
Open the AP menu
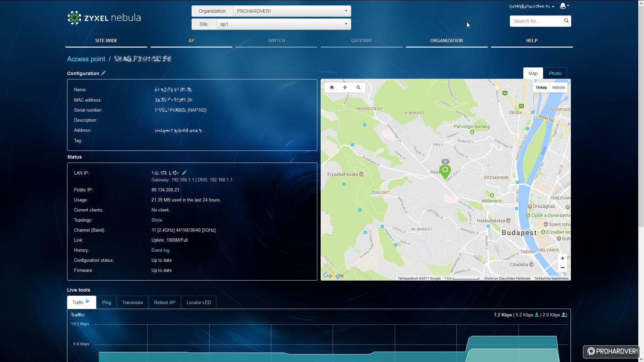pos(192,41)
